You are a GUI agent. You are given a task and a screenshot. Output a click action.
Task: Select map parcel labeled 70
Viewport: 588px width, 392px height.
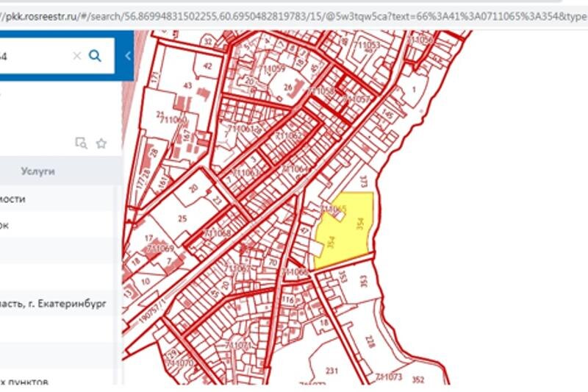(x=273, y=263)
